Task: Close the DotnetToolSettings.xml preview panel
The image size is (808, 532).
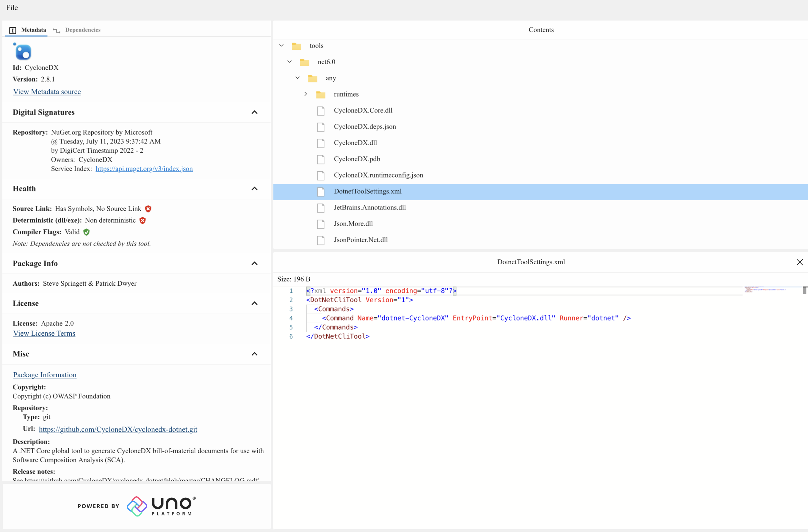Action: tap(799, 262)
